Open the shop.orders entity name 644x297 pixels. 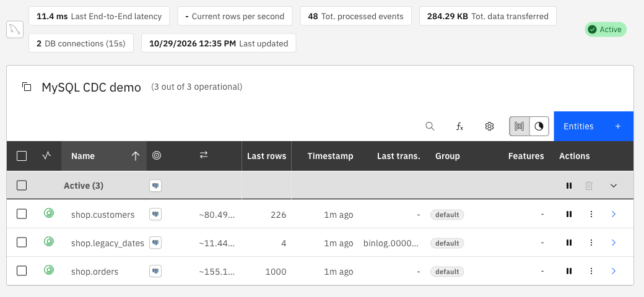[95, 272]
